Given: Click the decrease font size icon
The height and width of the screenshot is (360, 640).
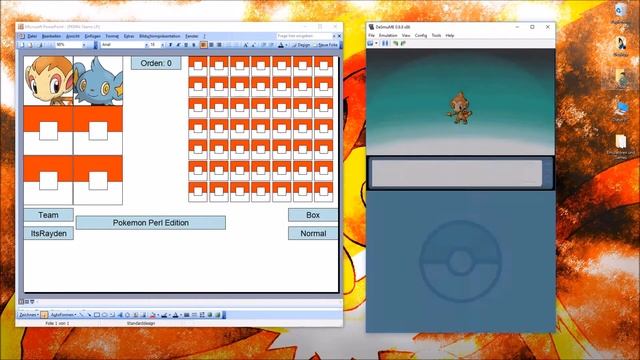Looking at the screenshot, I should (x=253, y=45).
